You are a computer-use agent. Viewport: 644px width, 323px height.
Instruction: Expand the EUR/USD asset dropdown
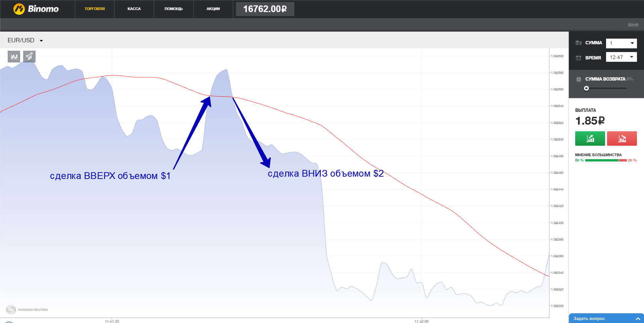[41, 41]
